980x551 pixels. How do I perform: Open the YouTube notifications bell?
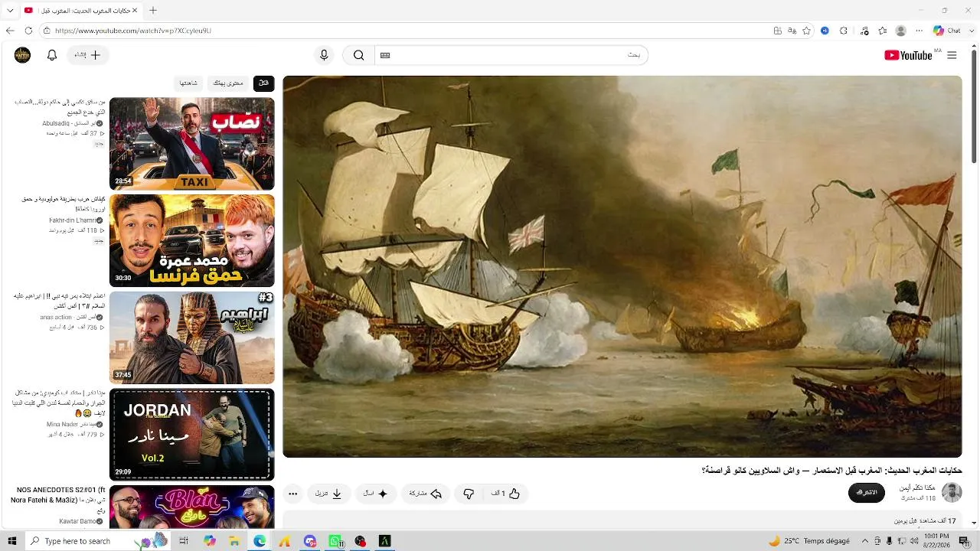(x=52, y=55)
